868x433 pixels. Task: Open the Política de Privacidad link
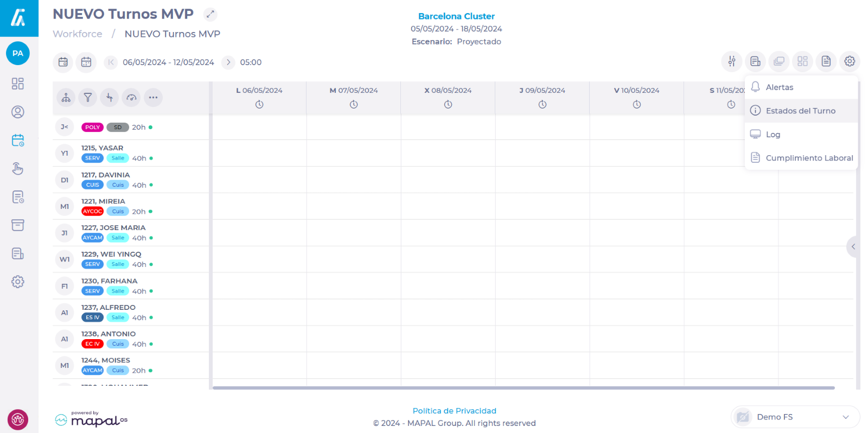click(454, 411)
